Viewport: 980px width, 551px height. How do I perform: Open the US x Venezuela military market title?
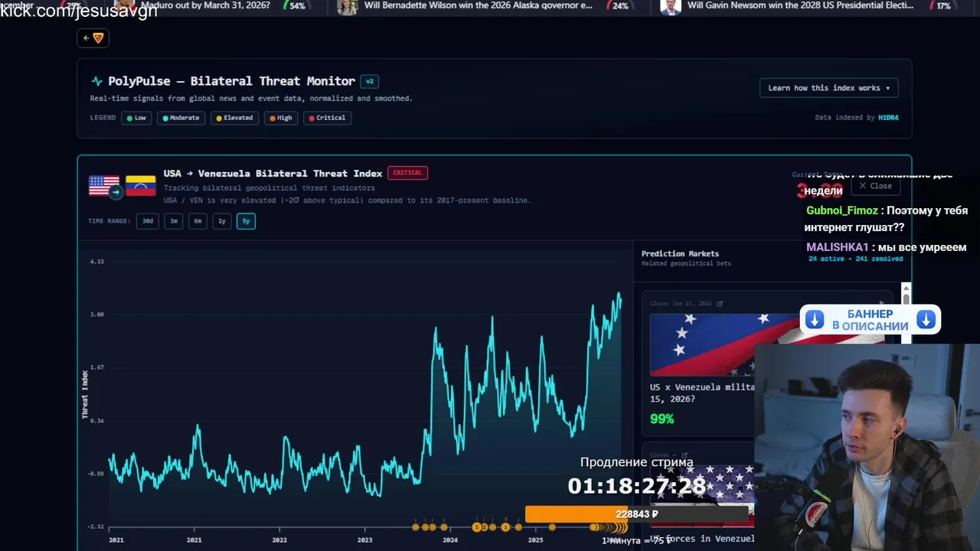coord(702,393)
